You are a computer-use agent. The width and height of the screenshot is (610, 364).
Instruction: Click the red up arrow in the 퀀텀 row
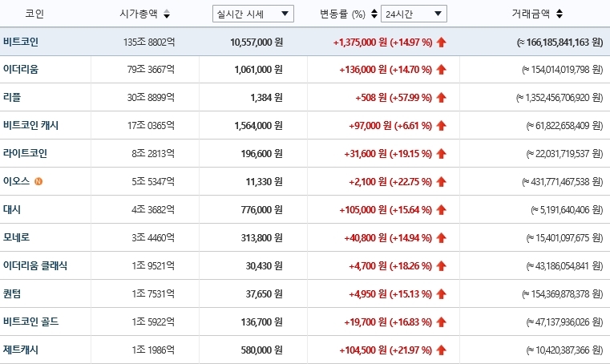point(441,294)
